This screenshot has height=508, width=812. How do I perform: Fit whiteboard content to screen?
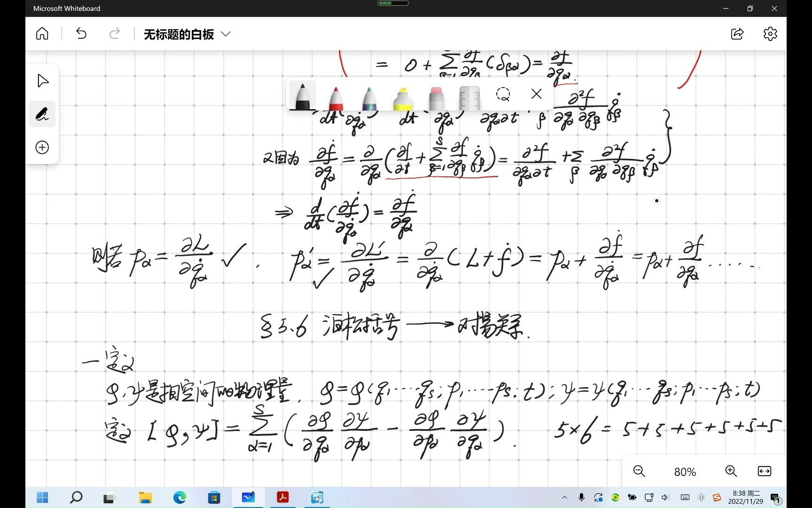[x=765, y=471]
